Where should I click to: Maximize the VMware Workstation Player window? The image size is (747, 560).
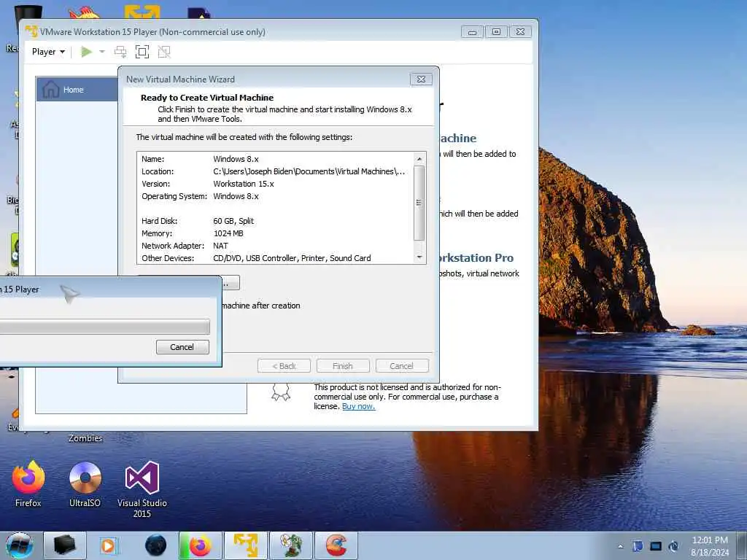pyautogui.click(x=496, y=32)
